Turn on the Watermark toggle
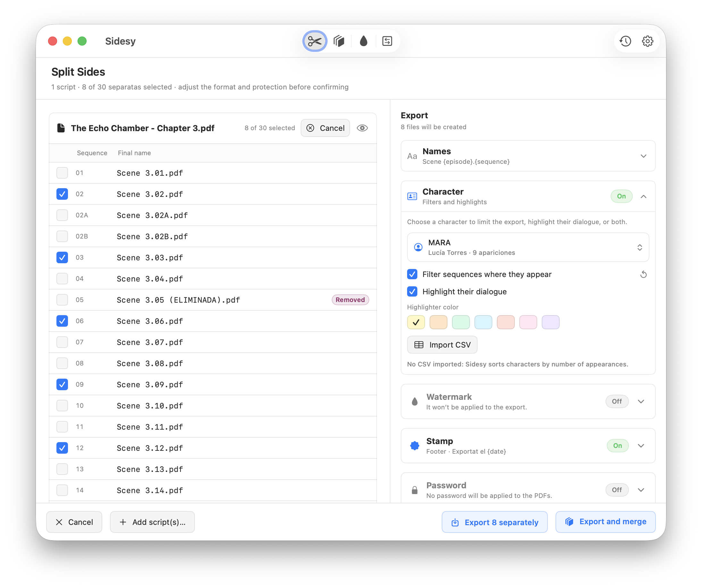The height and width of the screenshot is (588, 702). point(617,401)
